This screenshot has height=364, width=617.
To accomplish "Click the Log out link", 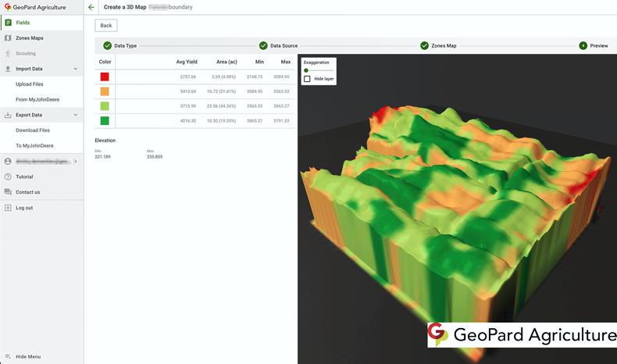I will (24, 208).
